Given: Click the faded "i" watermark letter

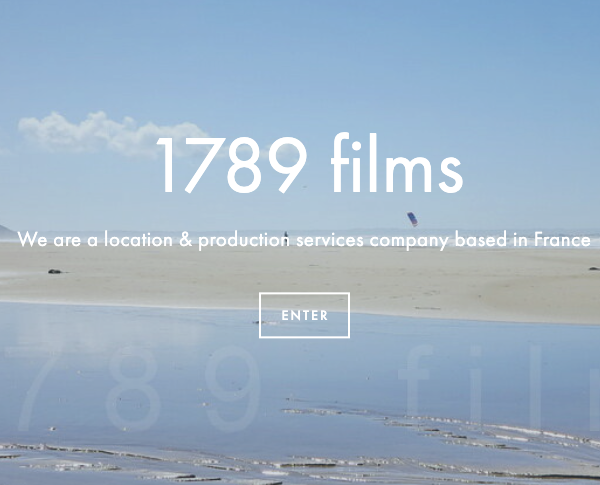Looking at the screenshot, I should pyautogui.click(x=476, y=387).
